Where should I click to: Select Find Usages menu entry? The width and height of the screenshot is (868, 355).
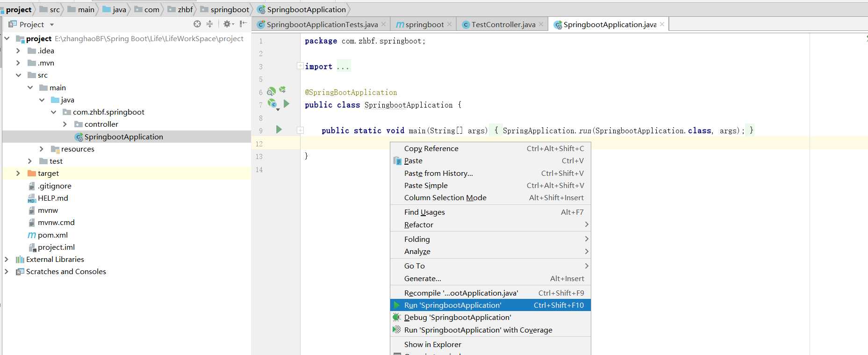click(x=490, y=212)
